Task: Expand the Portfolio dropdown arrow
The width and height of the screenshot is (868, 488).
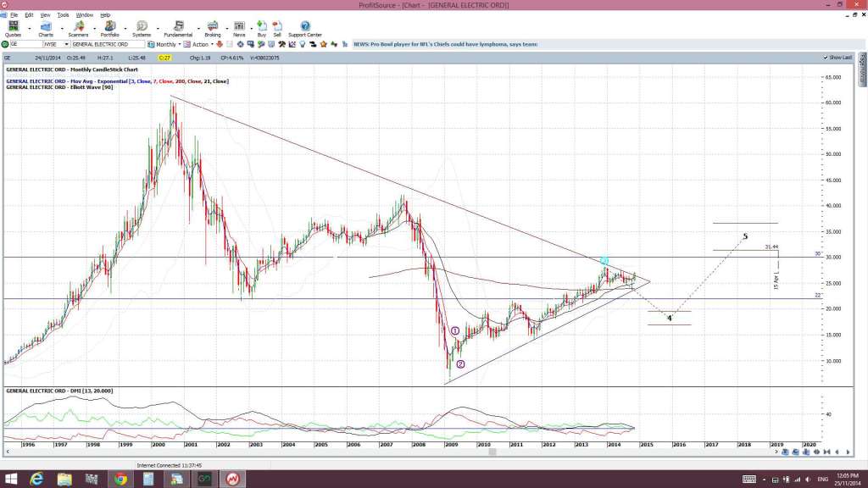Action: [x=125, y=29]
